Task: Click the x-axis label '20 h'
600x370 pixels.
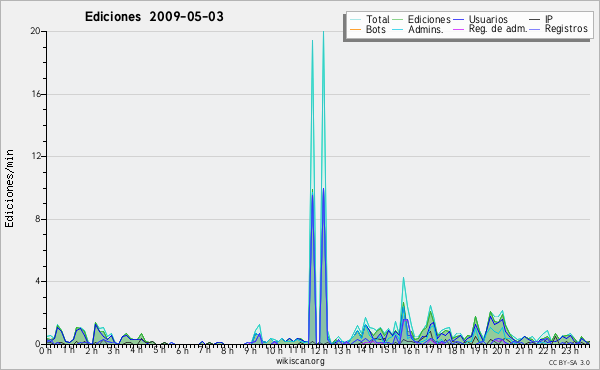Action: pyautogui.click(x=500, y=350)
